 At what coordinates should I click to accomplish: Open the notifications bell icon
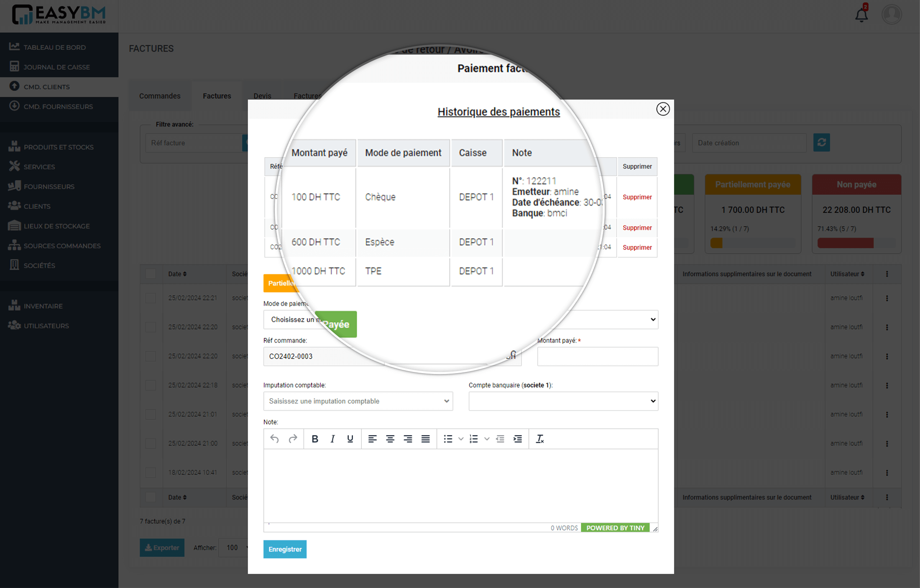pyautogui.click(x=861, y=15)
